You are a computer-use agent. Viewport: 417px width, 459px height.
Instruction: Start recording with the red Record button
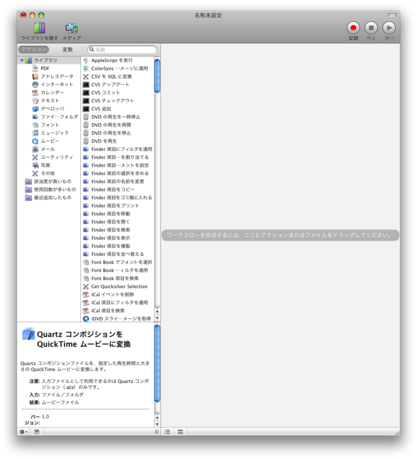point(353,28)
